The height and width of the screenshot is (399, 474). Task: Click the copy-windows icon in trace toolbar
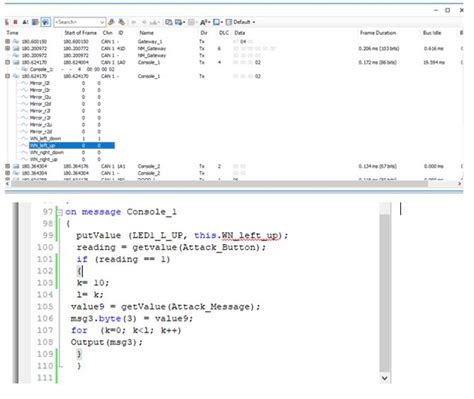click(x=169, y=22)
